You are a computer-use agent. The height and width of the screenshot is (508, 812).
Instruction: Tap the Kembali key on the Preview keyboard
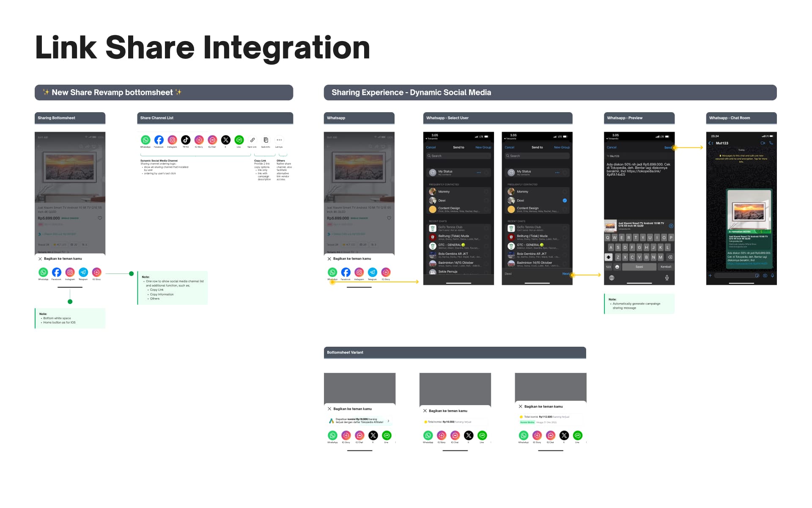coord(666,267)
